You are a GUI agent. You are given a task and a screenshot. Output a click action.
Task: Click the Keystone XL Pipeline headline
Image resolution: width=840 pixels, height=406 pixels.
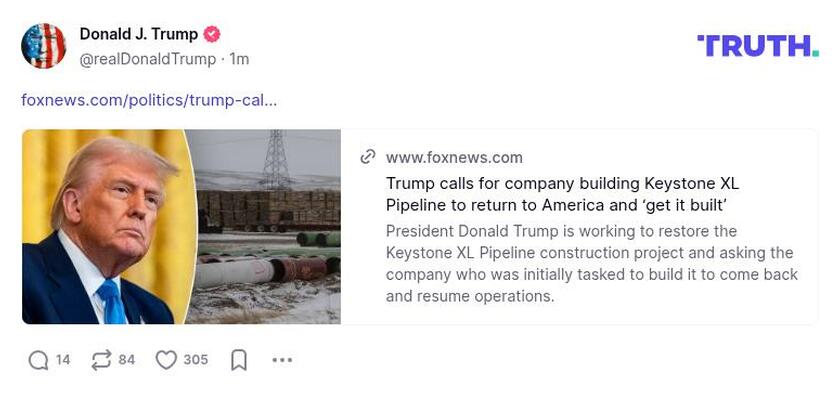[562, 194]
